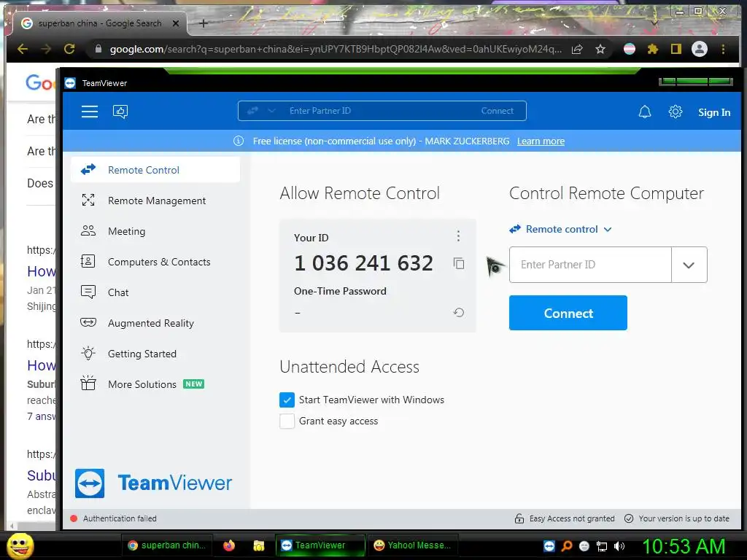This screenshot has width=747, height=560.
Task: Click the 10:53 AM taskbar clock
Action: click(x=684, y=545)
